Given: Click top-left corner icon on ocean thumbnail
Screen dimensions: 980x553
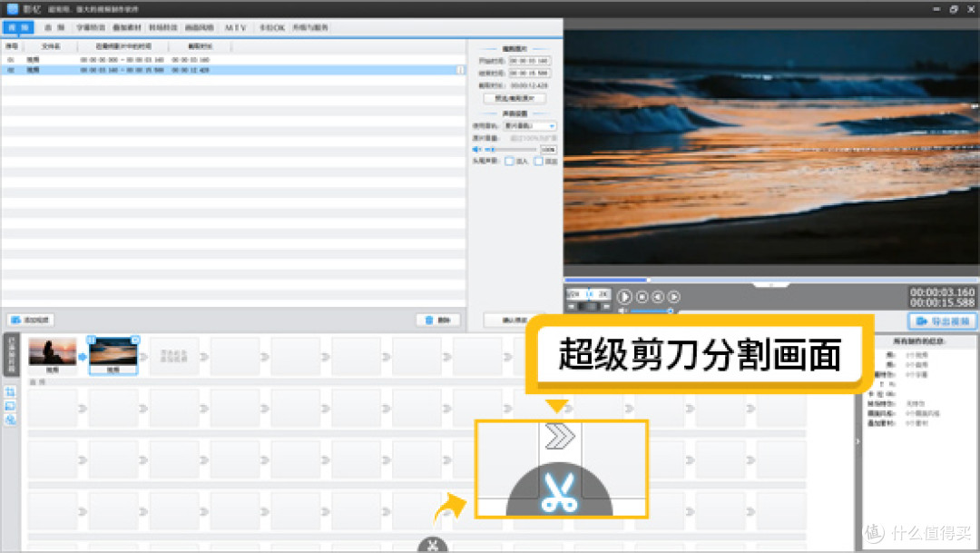Looking at the screenshot, I should (92, 340).
